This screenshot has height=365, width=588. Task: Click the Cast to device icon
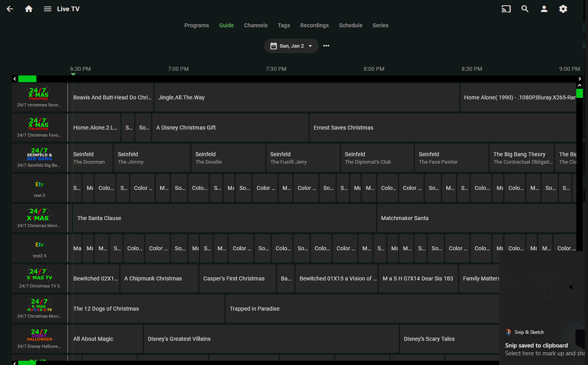pyautogui.click(x=506, y=9)
